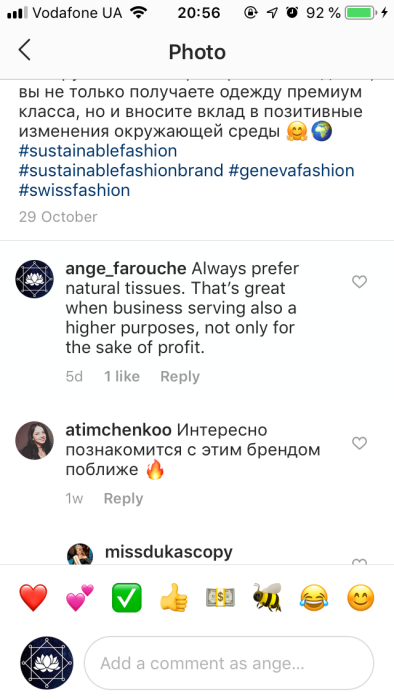The image size is (394, 700).
Task: Insert the crying laughing emoji
Action: click(x=314, y=598)
